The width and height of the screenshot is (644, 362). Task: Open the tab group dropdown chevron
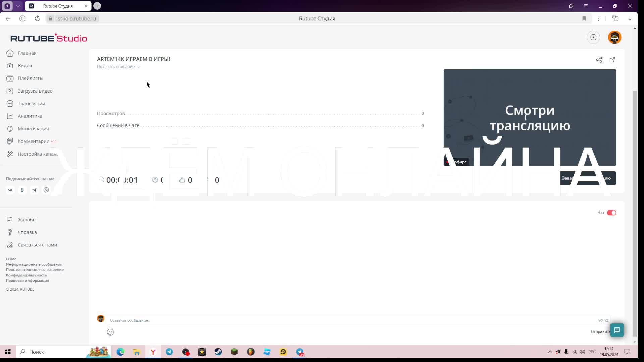point(18,6)
